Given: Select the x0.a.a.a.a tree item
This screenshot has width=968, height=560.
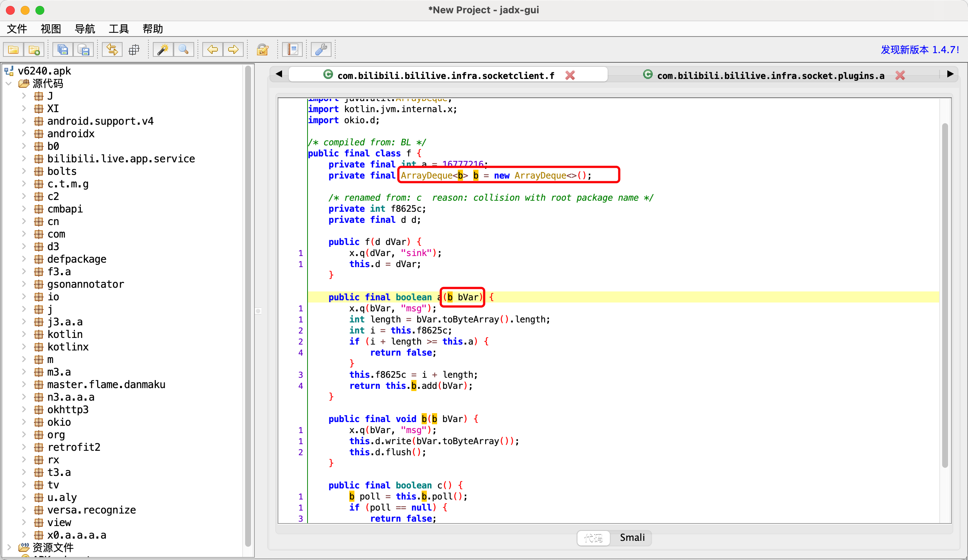Looking at the screenshot, I should tap(76, 535).
